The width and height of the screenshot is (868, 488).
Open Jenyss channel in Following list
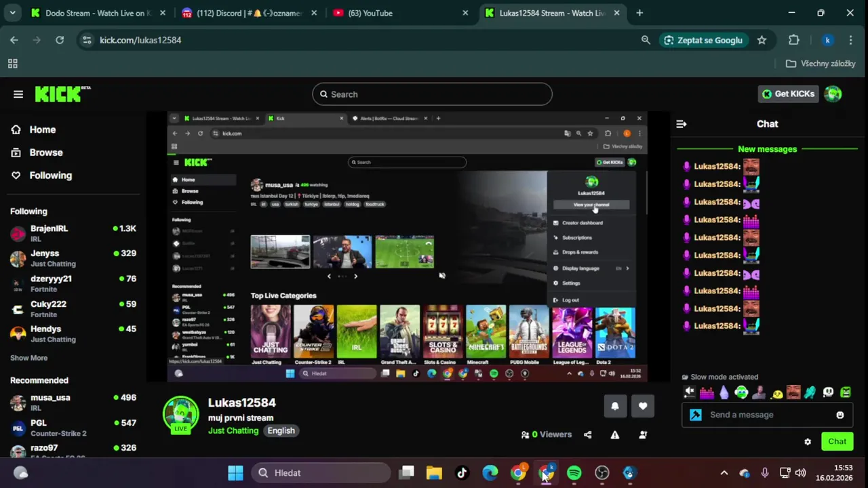(x=73, y=258)
